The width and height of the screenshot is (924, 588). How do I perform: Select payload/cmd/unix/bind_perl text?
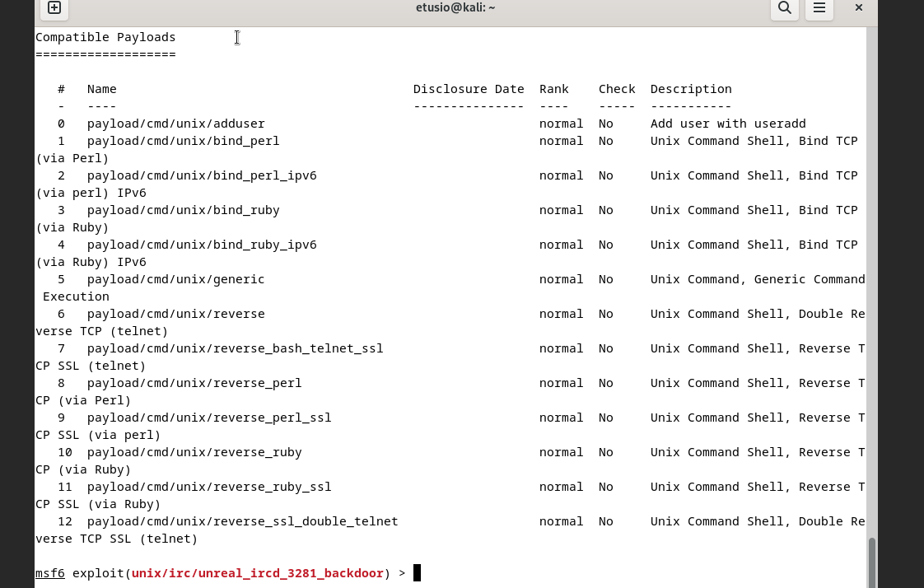pyautogui.click(x=184, y=142)
